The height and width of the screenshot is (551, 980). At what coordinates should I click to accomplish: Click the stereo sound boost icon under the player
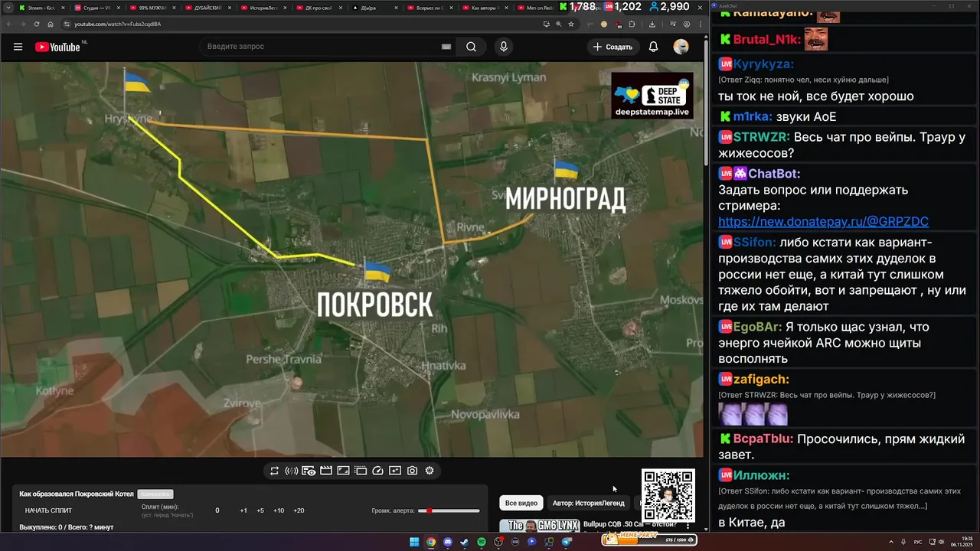292,471
